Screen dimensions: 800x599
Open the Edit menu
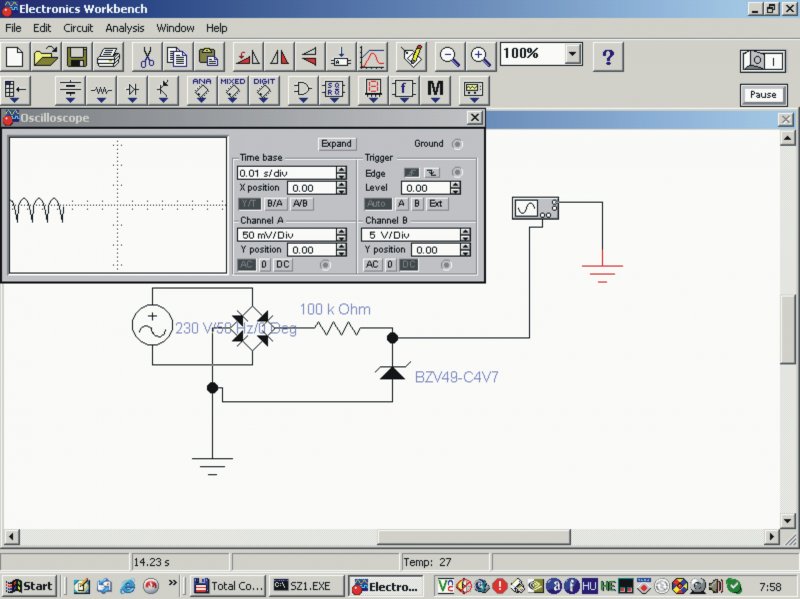[x=42, y=28]
